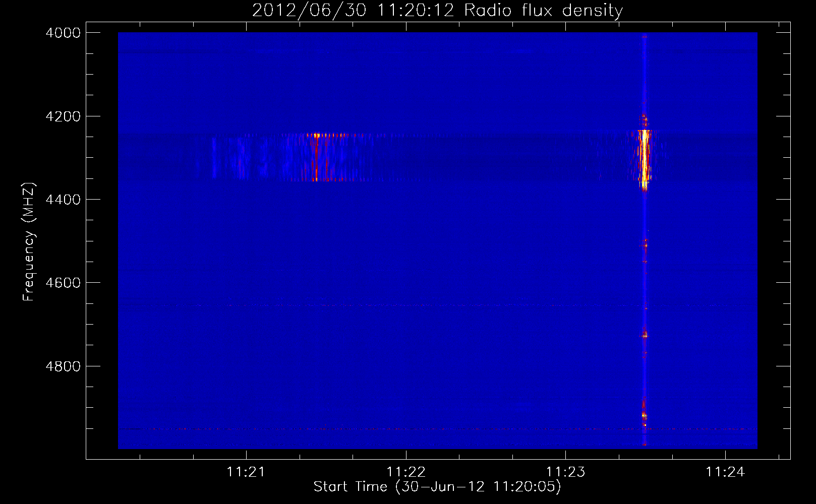Click the 11:21 time tick label
Image resolution: width=816 pixels, height=504 pixels.
coord(246,472)
